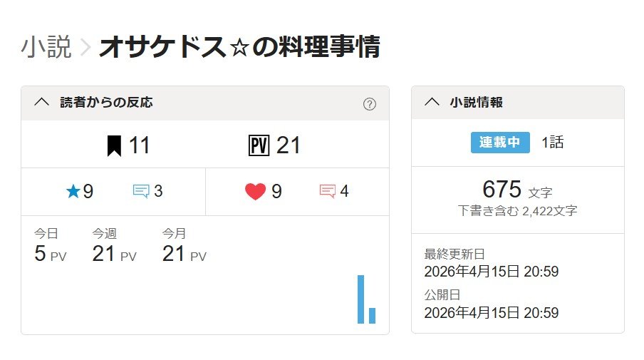Screen dimensions: 644x360
Task: Collapse the 小説情報 panel
Action: coord(432,102)
